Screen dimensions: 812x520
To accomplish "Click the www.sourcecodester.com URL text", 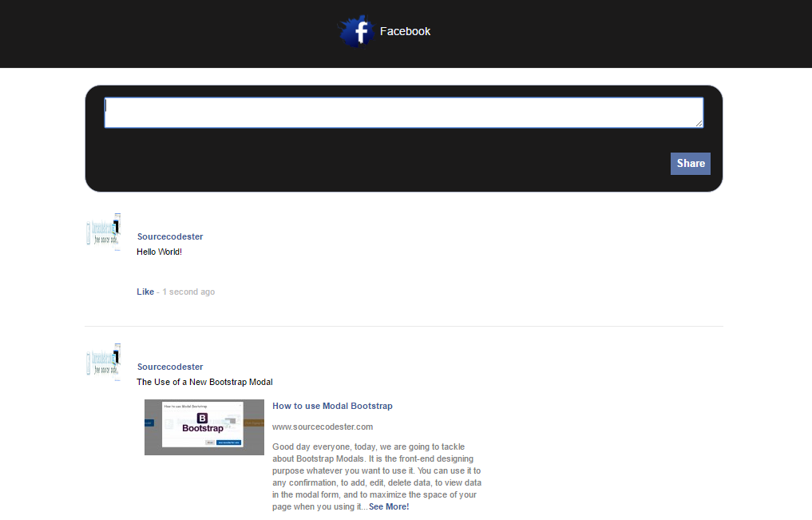I will pyautogui.click(x=323, y=427).
